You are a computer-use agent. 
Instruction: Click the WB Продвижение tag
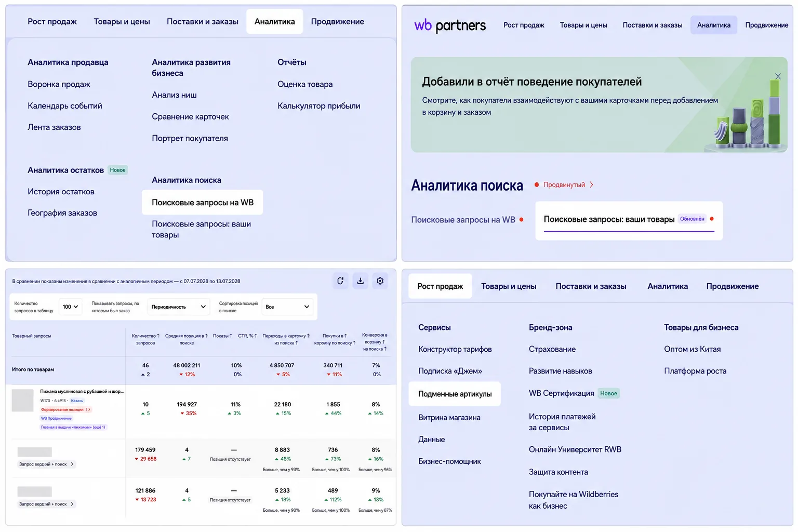[56, 419]
